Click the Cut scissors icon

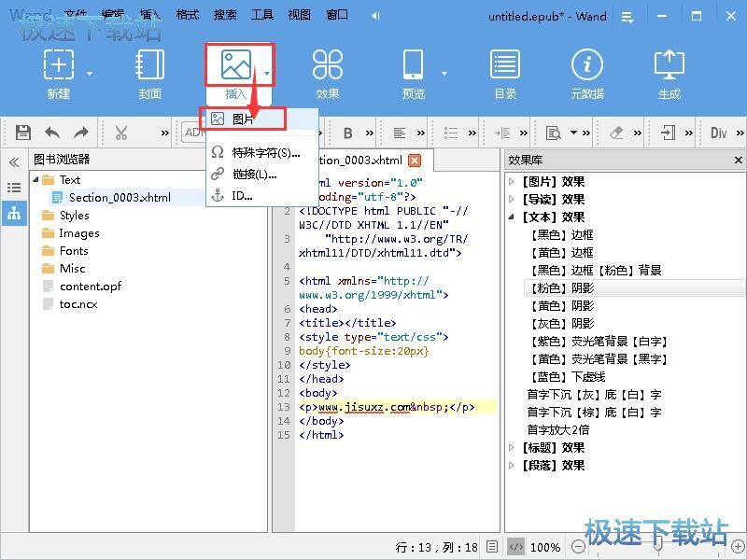click(x=120, y=133)
